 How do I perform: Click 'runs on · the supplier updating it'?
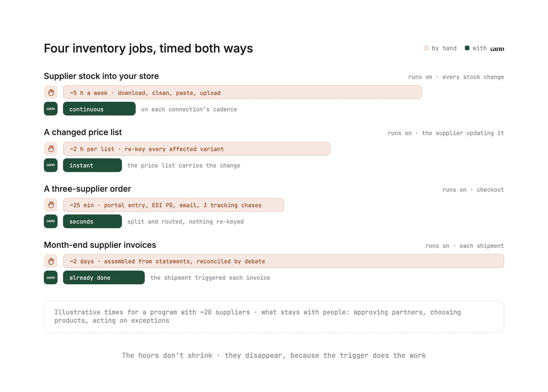[x=446, y=133]
